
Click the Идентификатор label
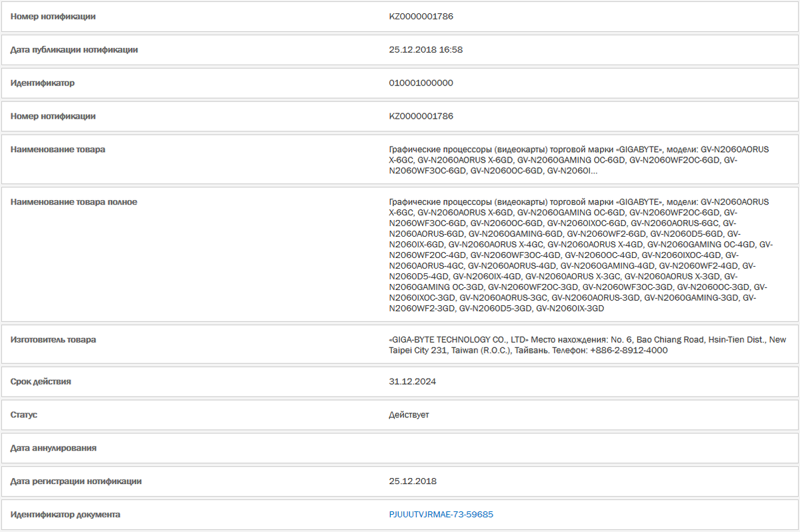43,83
